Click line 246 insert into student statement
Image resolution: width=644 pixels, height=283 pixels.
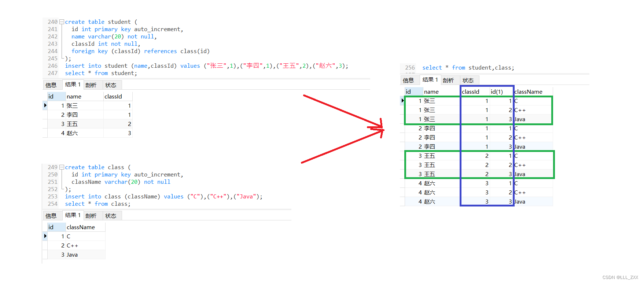(206, 66)
